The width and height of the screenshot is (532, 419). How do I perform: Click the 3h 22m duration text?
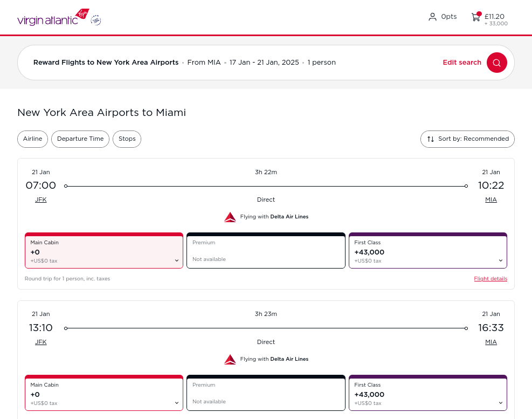pos(266,172)
